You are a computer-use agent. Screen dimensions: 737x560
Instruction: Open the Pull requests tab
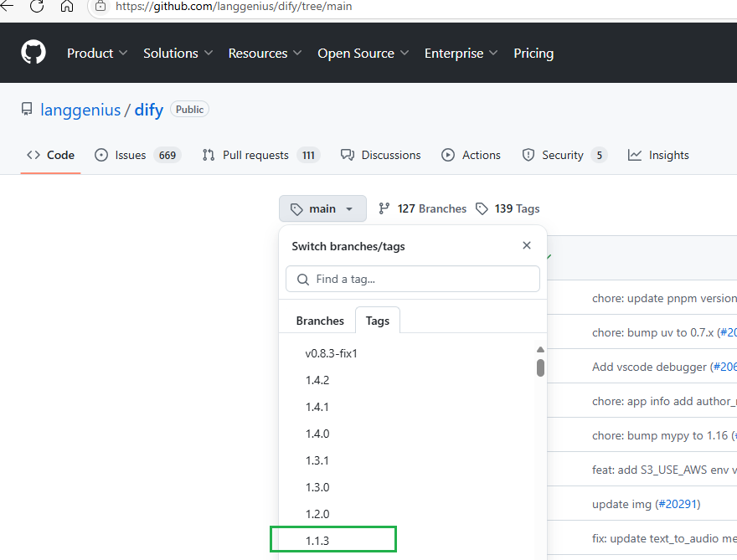click(260, 155)
